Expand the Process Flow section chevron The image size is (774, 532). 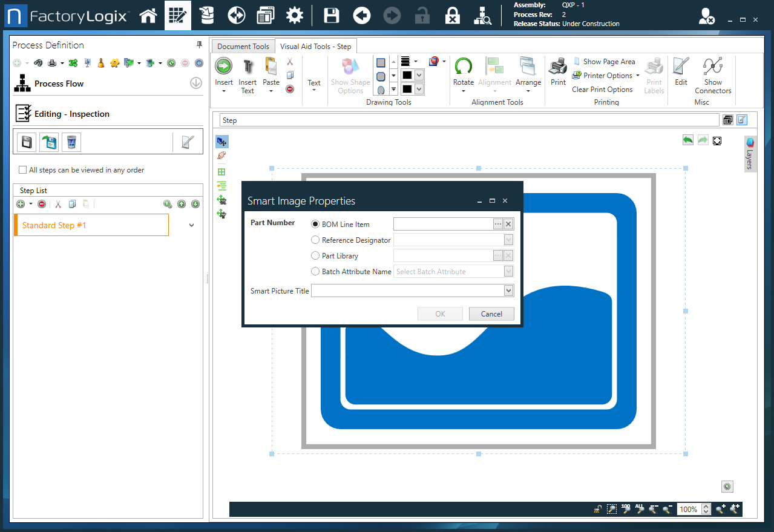[195, 83]
